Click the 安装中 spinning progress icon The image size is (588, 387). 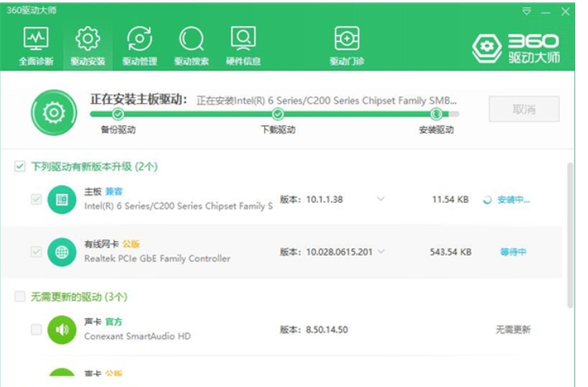click(x=487, y=200)
